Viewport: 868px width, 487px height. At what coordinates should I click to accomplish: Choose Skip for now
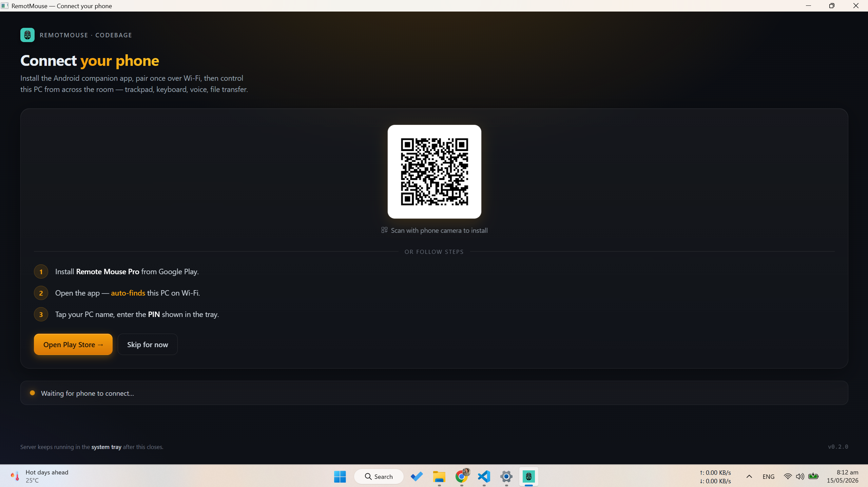click(148, 344)
